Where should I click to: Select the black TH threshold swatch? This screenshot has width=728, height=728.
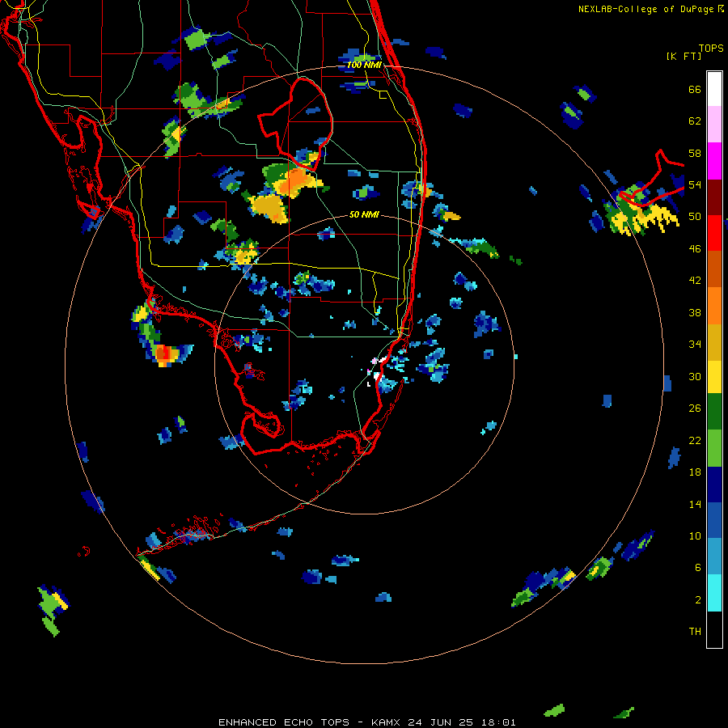(714, 629)
